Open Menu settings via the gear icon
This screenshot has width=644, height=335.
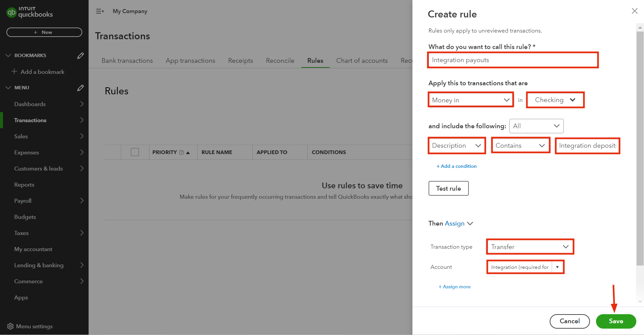click(10, 326)
